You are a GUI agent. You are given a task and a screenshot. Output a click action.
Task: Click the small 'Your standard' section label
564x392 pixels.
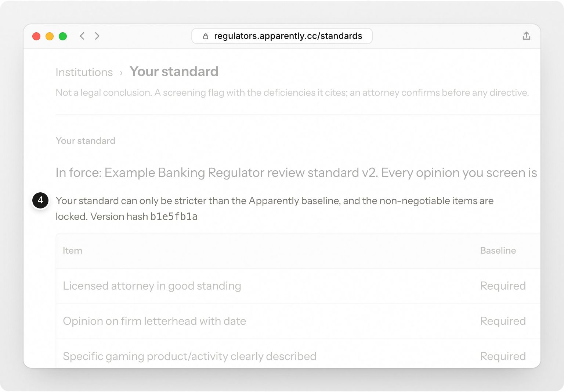(86, 141)
